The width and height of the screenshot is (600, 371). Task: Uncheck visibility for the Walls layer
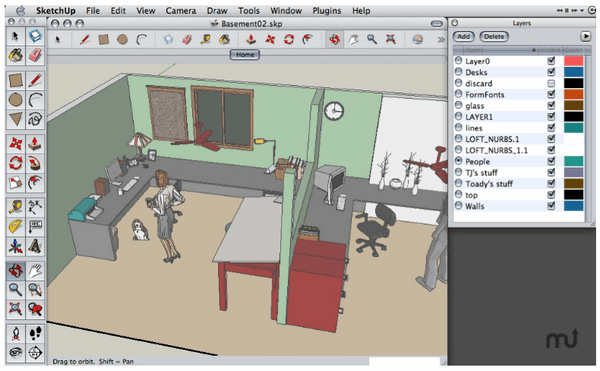(551, 206)
